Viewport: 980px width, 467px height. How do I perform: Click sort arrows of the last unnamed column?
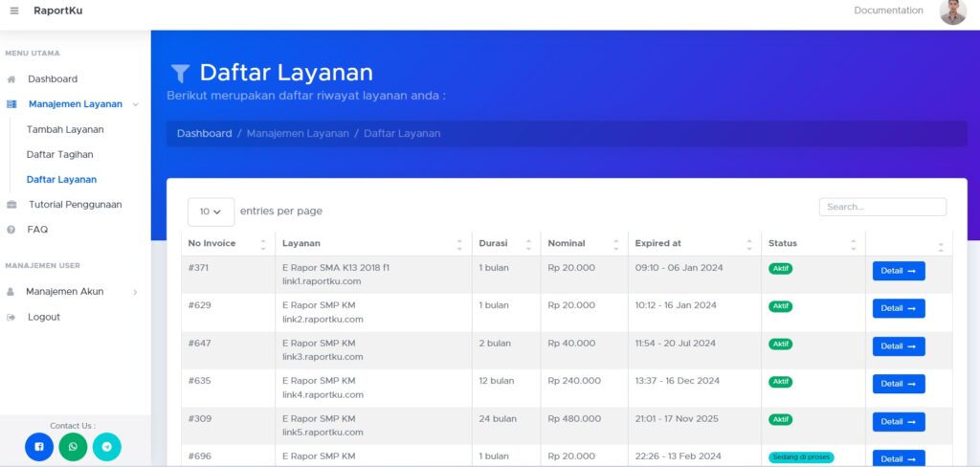click(941, 246)
